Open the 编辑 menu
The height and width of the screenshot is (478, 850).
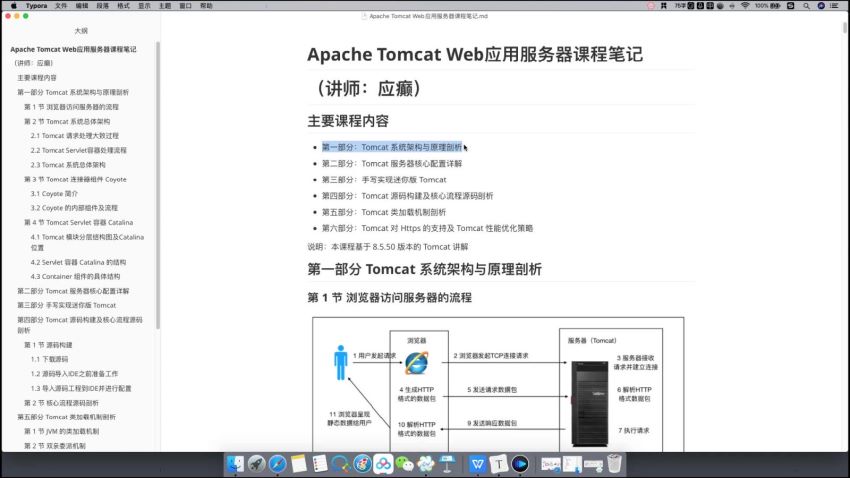[x=82, y=5]
